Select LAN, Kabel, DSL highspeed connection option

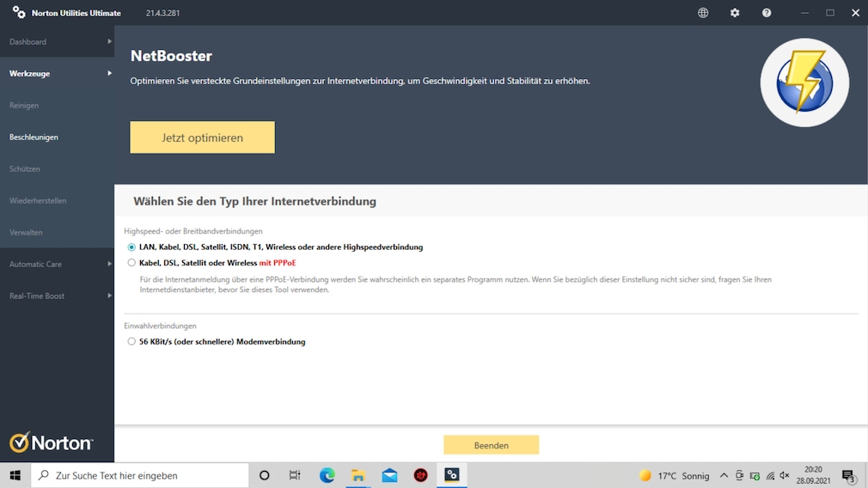(x=131, y=247)
